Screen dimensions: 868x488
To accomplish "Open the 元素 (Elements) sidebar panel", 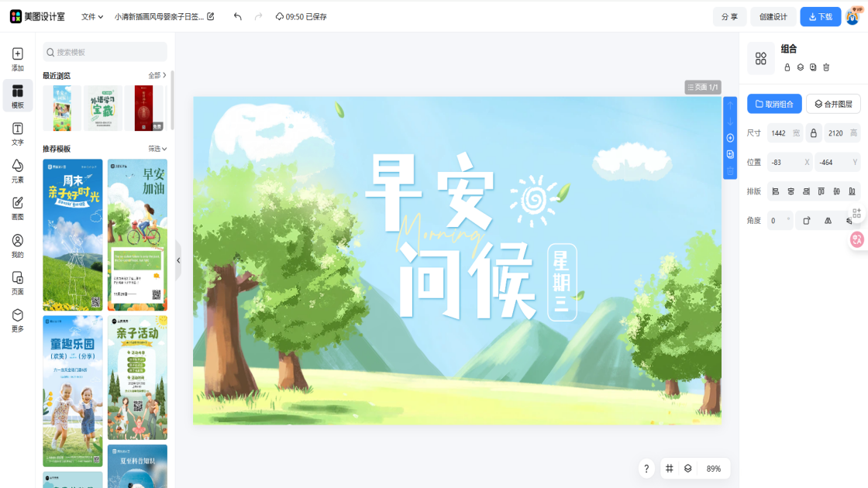I will pyautogui.click(x=17, y=170).
